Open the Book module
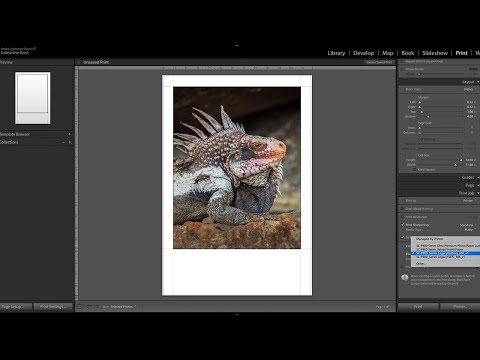This screenshot has width=480, height=360. click(x=408, y=53)
